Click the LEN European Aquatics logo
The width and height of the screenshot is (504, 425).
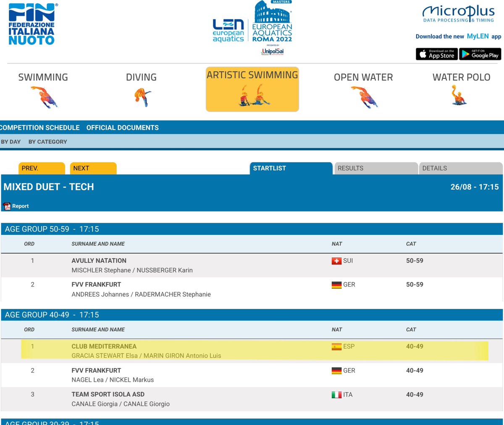click(x=228, y=31)
